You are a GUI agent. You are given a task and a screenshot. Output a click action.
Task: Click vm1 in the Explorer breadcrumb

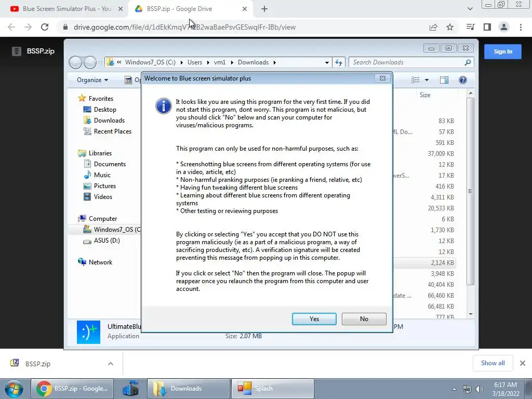[x=220, y=62]
